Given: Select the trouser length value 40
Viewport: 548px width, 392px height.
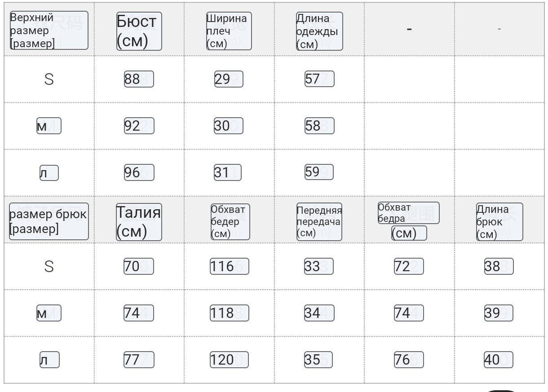Looking at the screenshot, I should tap(499, 360).
